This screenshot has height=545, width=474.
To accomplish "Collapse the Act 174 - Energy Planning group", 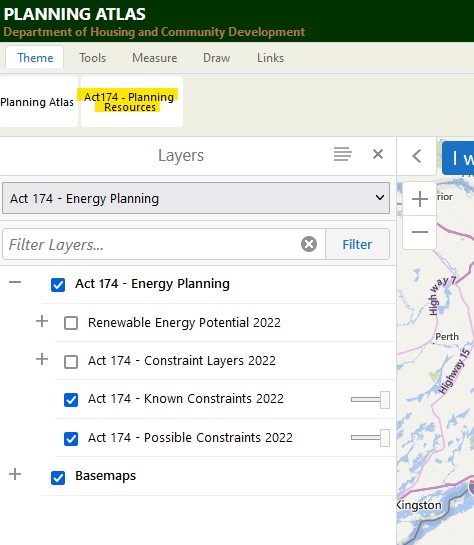I will pos(15,282).
